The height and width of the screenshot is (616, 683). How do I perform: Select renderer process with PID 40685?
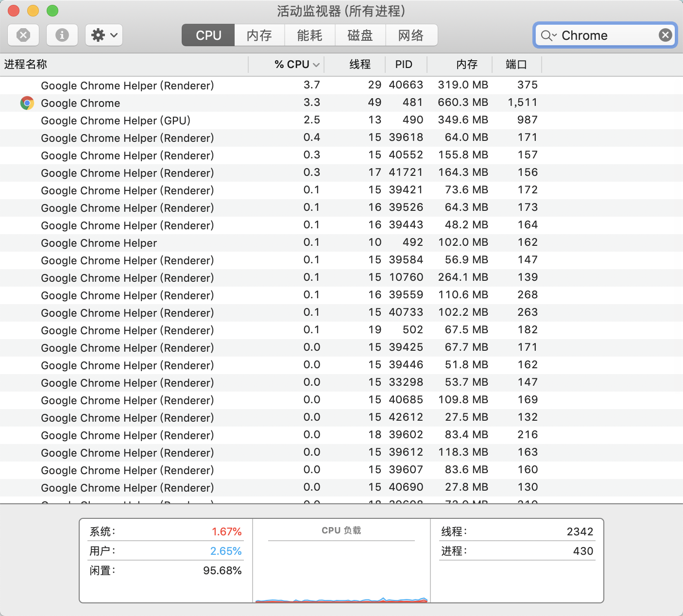[x=341, y=400]
